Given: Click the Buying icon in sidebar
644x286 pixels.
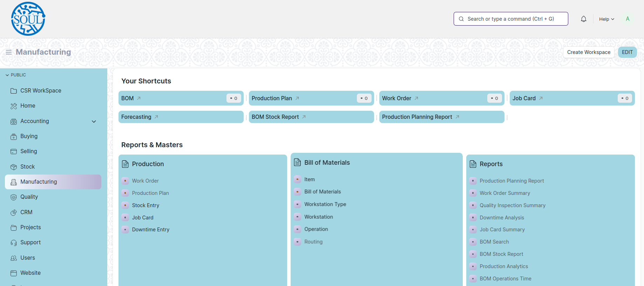Looking at the screenshot, I should (14, 136).
